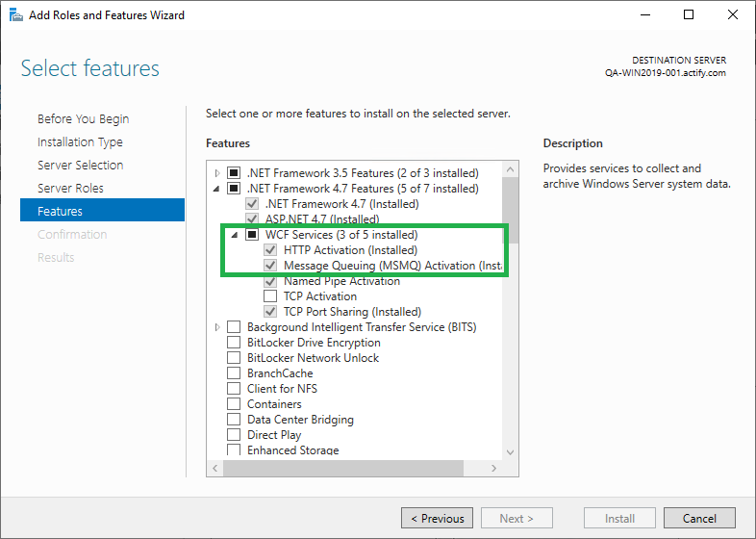Click the wizard icon in title bar
The width and height of the screenshot is (756, 539).
tap(15, 15)
